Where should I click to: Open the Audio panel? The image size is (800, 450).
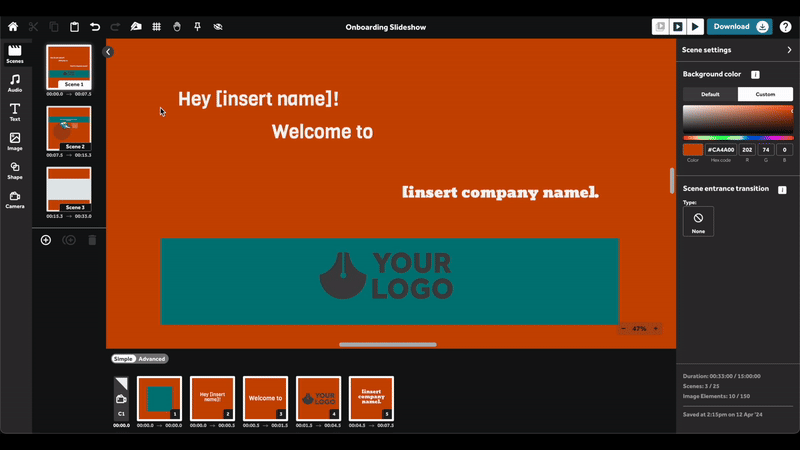coord(15,82)
